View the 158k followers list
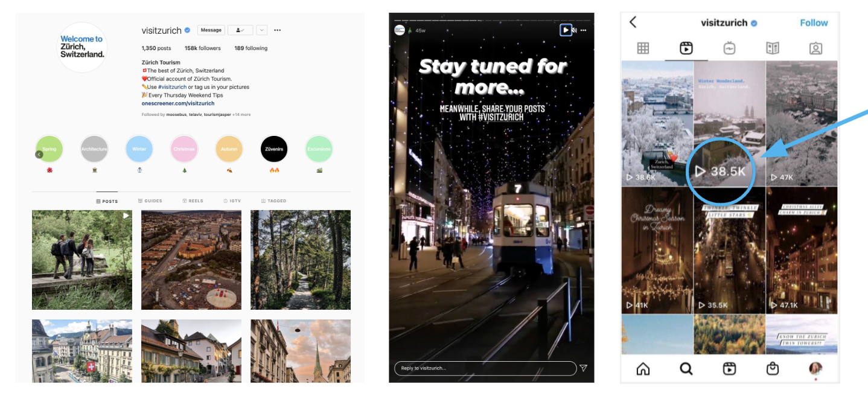This screenshot has height=401, width=868. tap(203, 48)
